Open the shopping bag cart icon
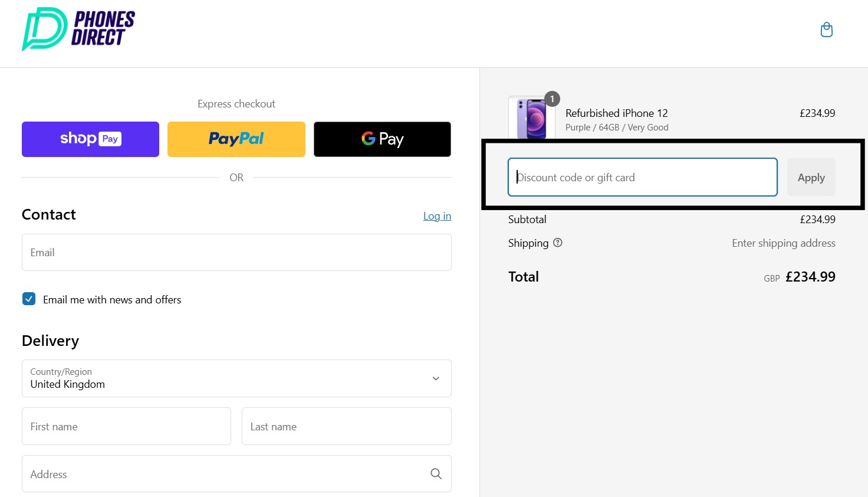 point(827,30)
